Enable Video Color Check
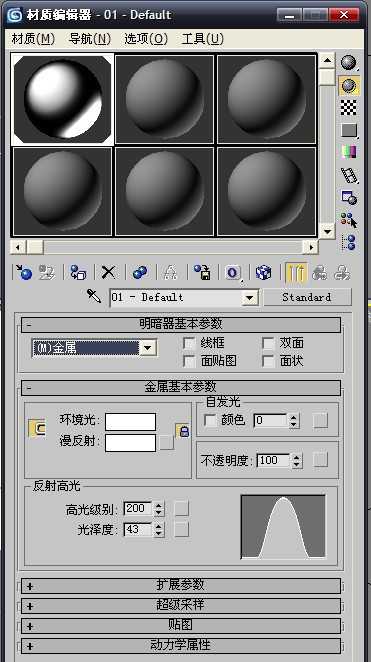The width and height of the screenshot is (371, 662). pos(349,152)
